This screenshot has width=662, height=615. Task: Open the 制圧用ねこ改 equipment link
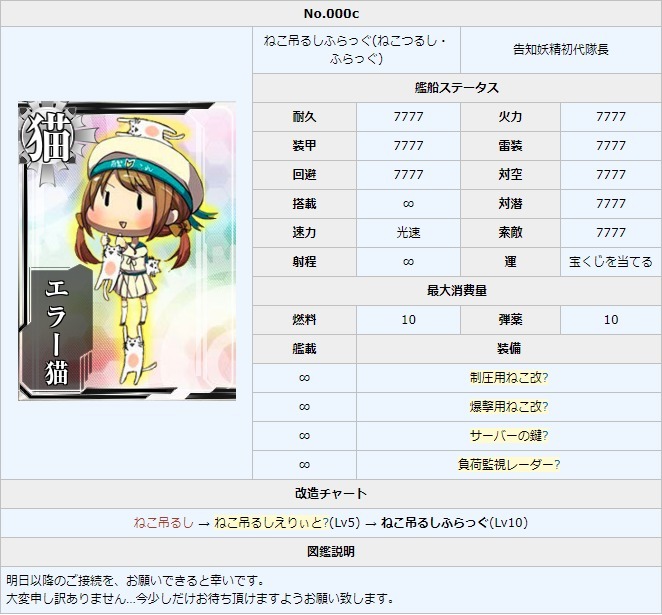tap(509, 377)
